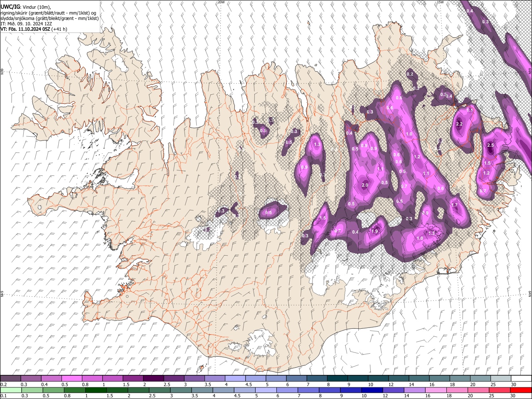Pick the deep blue swatch between 10 and 12 on the bottom scale
The width and height of the screenshot is (532, 399).
click(372, 390)
